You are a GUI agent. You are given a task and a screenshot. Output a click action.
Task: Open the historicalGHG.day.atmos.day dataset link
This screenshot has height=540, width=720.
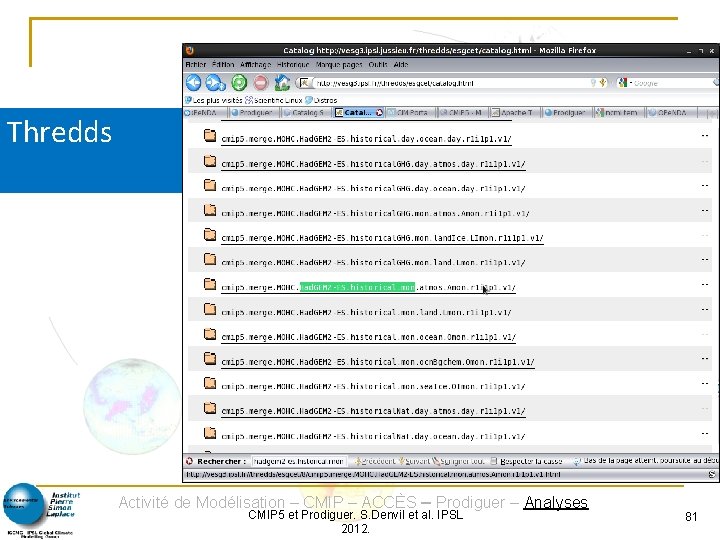373,164
